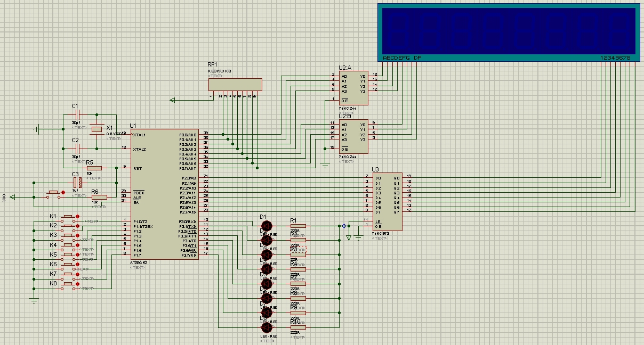Viewport: 644px width, 345px height.
Task: Select the bottom LED D8
Action: 267,327
